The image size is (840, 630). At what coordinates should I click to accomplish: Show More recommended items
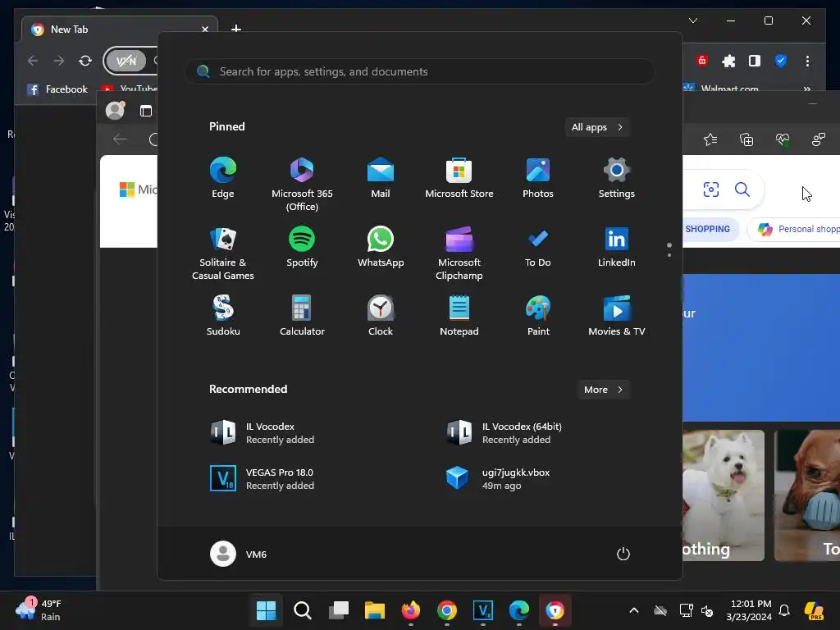point(603,390)
